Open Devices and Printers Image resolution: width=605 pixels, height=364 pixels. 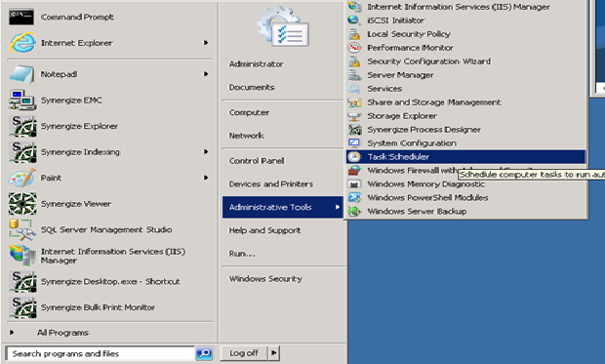coord(271,183)
